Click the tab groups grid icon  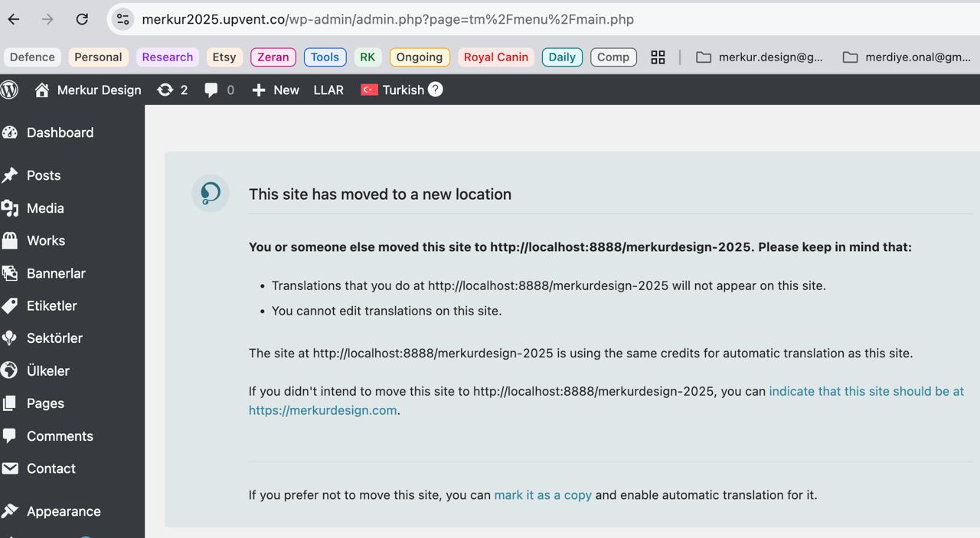pyautogui.click(x=658, y=57)
